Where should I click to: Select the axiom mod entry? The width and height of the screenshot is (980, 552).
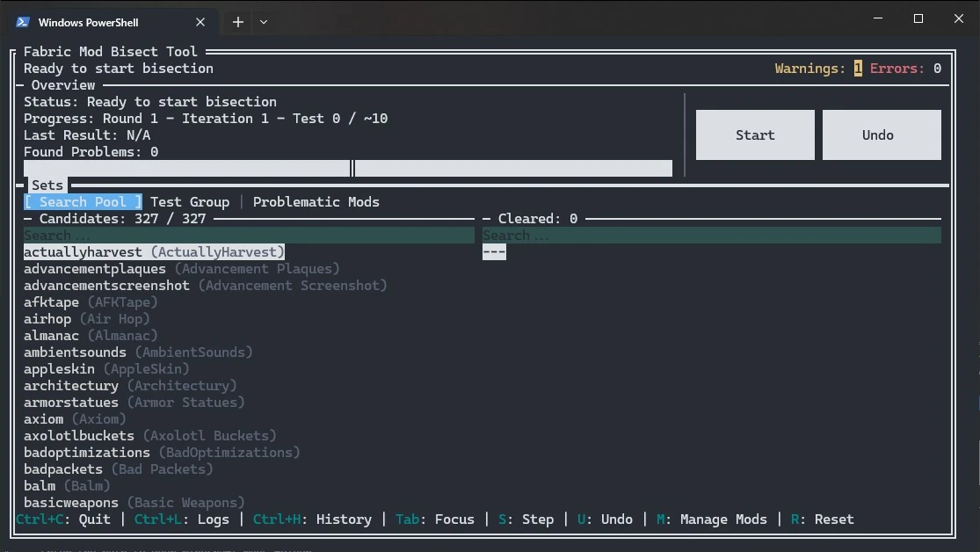point(75,419)
